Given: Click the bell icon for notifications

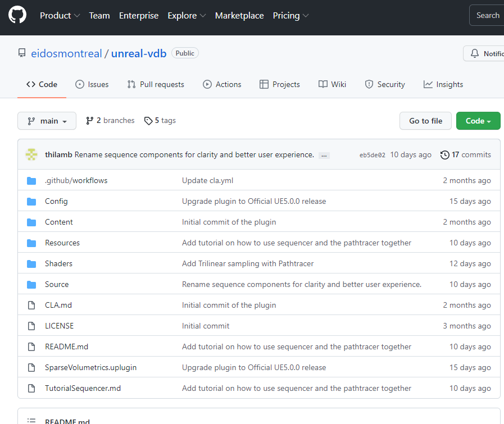Looking at the screenshot, I should (475, 53).
